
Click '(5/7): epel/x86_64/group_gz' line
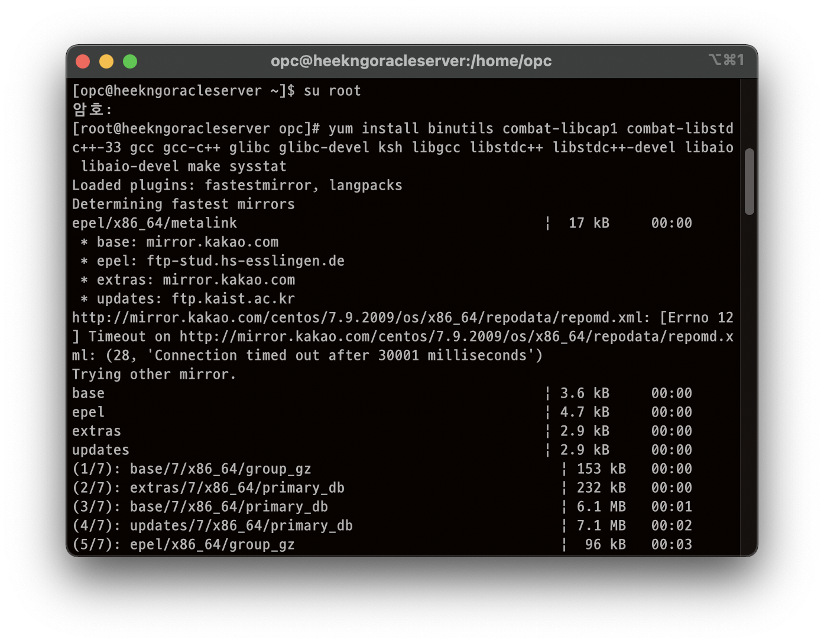point(183,545)
